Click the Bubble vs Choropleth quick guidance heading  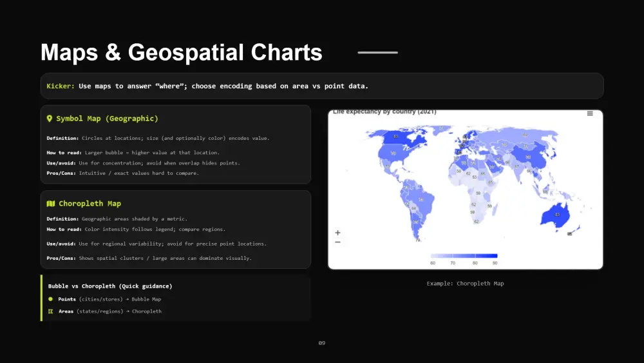[110, 286]
